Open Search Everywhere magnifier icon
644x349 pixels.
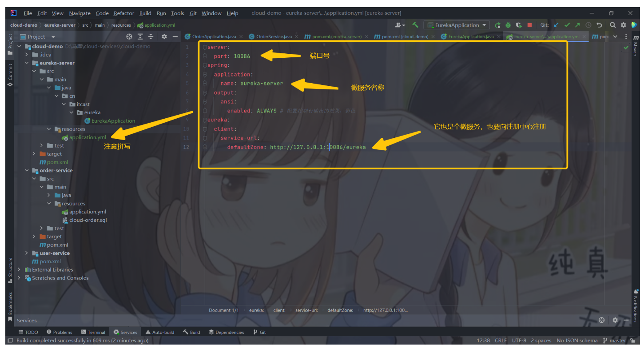612,25
